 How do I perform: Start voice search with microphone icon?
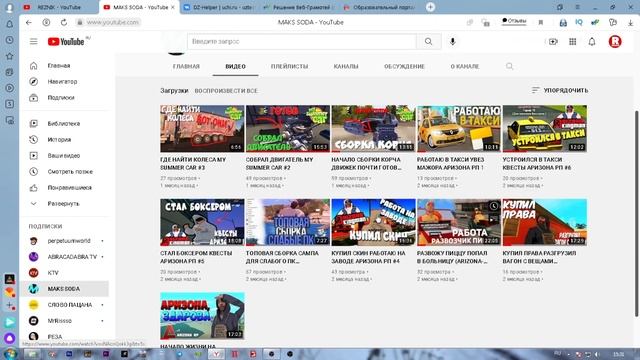452,42
